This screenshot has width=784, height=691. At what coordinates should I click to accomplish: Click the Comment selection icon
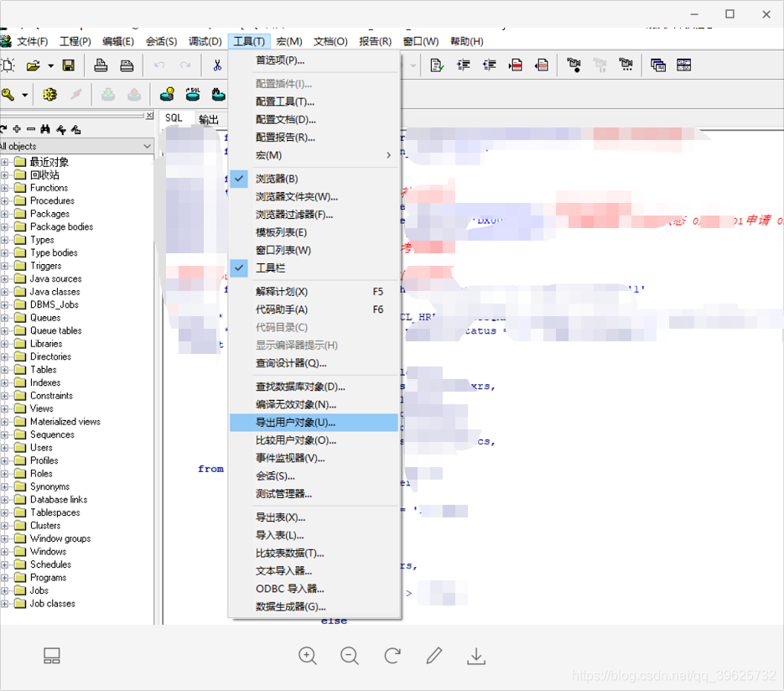516,65
